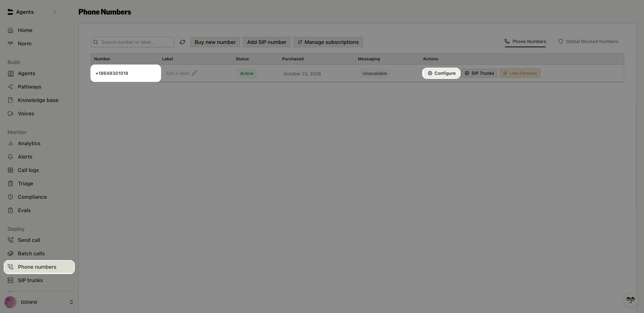Open Knowledge base in the sidebar

pos(39,100)
